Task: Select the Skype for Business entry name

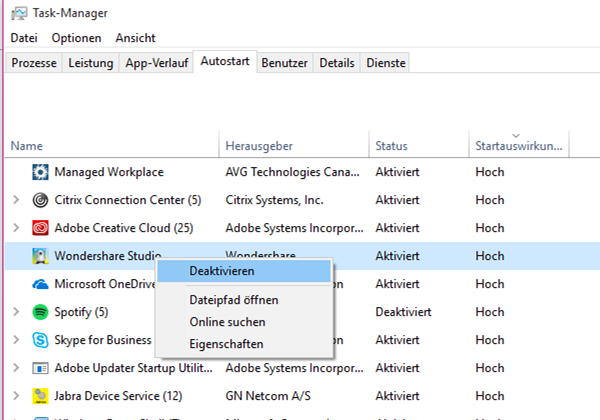Action: tap(103, 340)
